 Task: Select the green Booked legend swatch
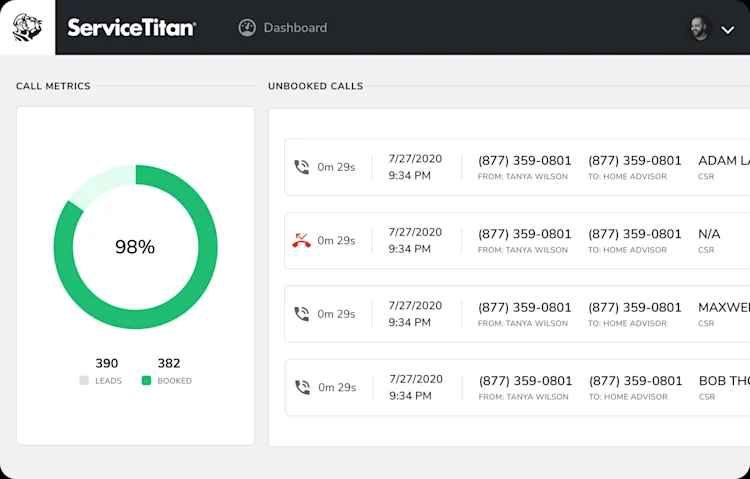pos(146,380)
